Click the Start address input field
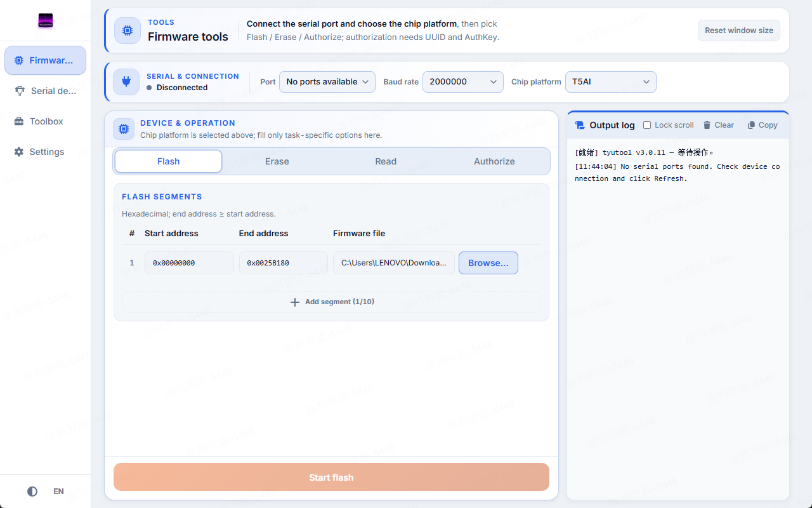Screen dimensions: 812x508 pos(189,263)
